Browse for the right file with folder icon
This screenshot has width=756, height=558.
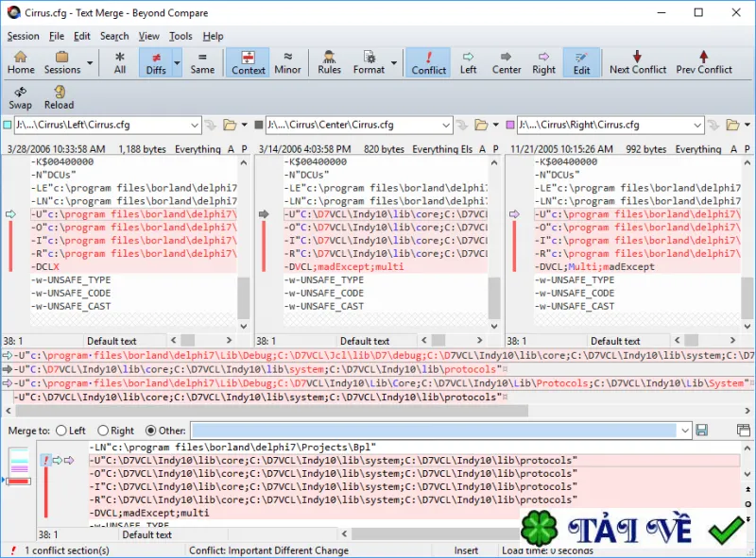pos(732,126)
